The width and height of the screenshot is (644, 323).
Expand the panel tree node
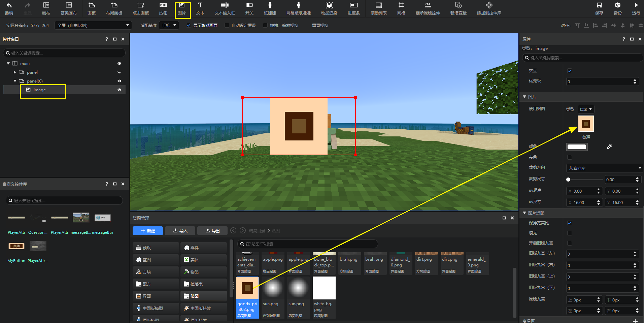(x=15, y=72)
